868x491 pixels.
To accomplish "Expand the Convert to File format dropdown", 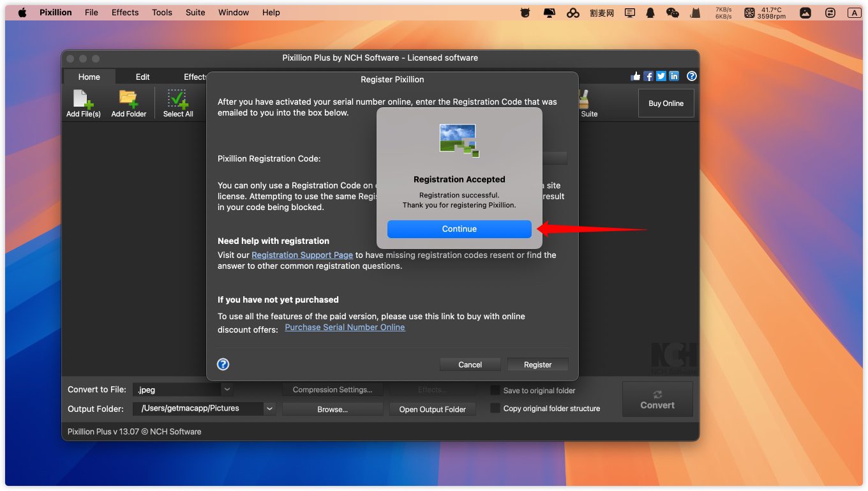I will (x=227, y=389).
